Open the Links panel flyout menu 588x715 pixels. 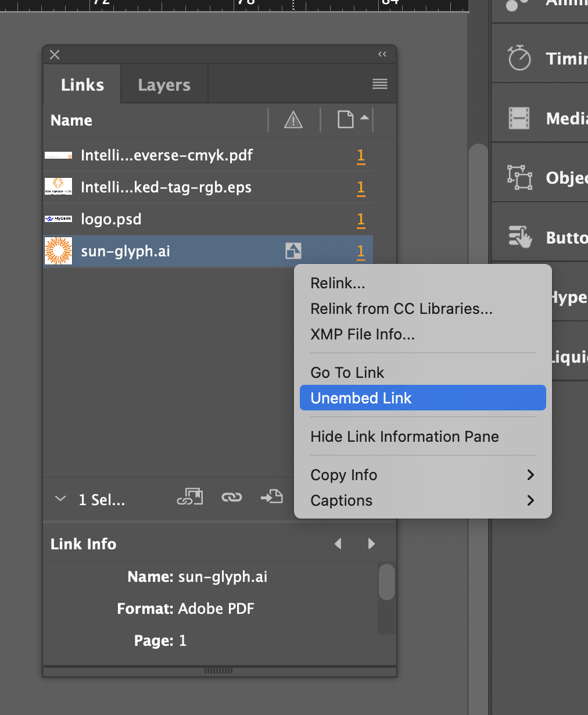pyautogui.click(x=380, y=84)
